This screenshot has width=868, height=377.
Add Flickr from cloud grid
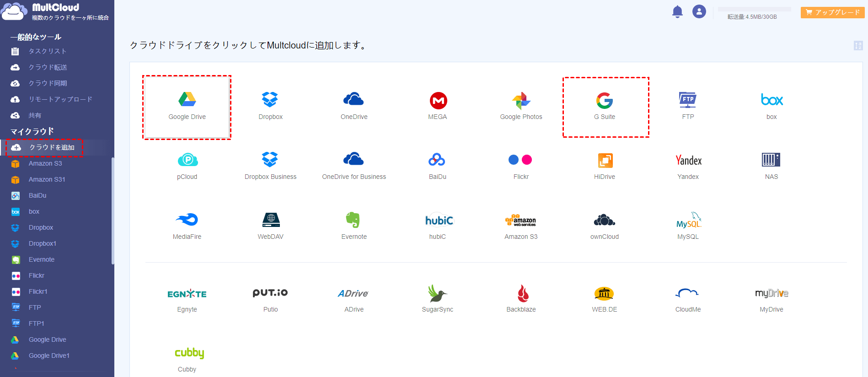pyautogui.click(x=521, y=167)
